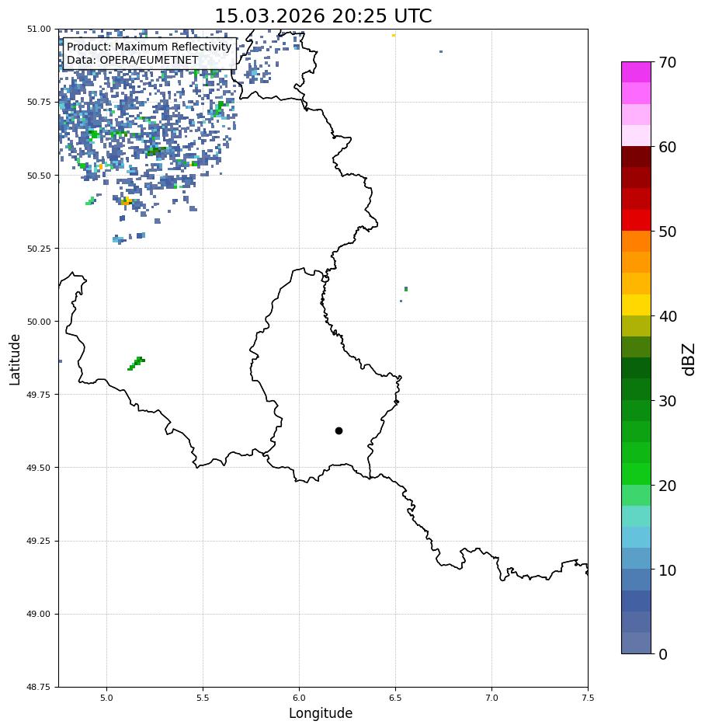This screenshot has height=728, width=705.
Task: Click the bright red 50 dBZ colorbar segment
Action: pyautogui.click(x=637, y=221)
